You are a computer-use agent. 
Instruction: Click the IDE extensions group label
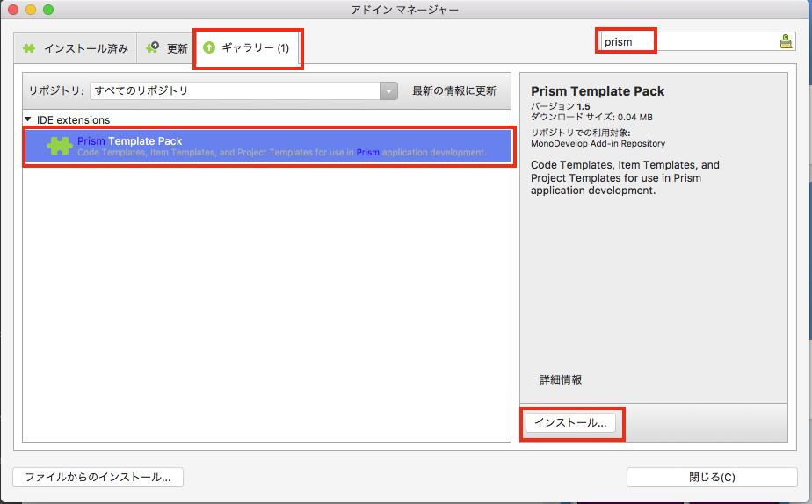[73, 120]
